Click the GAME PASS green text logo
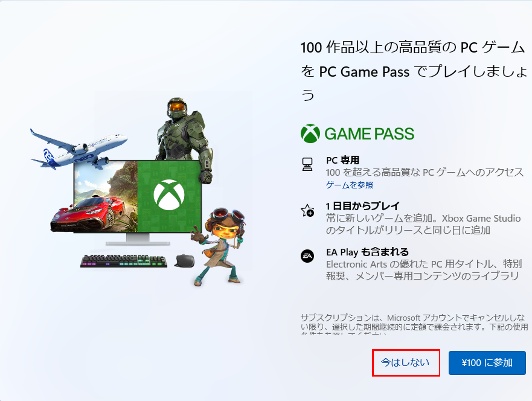The image size is (532, 401). [369, 134]
